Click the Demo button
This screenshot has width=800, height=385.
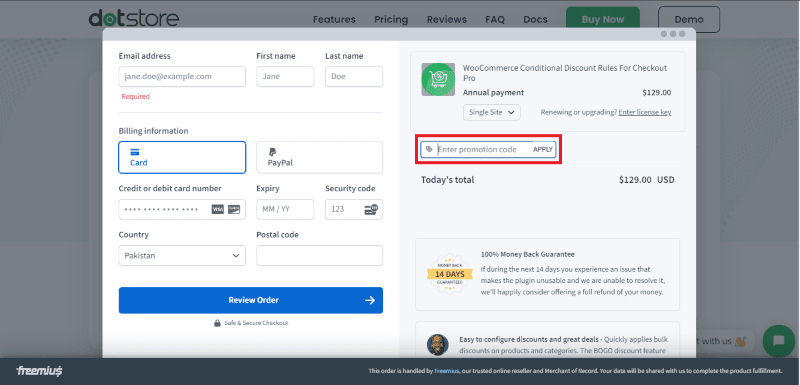tap(689, 19)
